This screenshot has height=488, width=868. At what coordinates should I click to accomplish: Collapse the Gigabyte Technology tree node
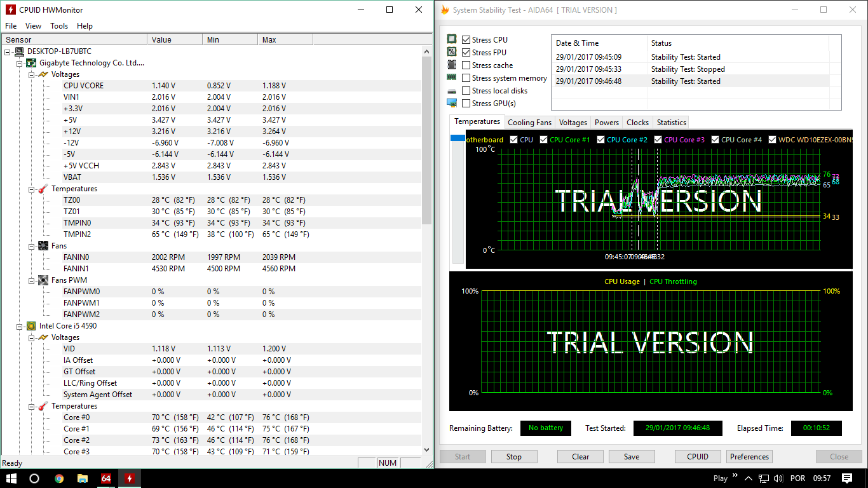[20, 63]
